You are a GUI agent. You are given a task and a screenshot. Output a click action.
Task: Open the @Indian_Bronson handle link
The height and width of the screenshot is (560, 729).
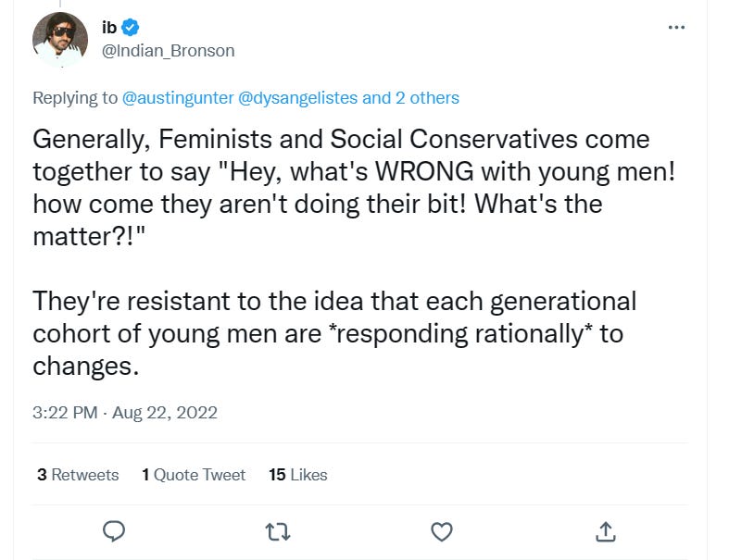[168, 51]
